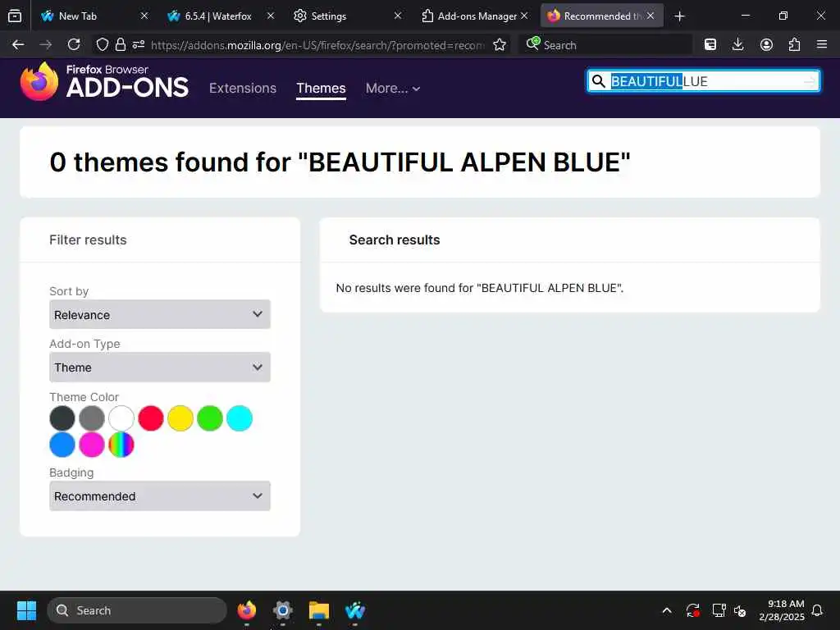Show hidden system tray icons
Screen dimensions: 840x630
click(666, 610)
